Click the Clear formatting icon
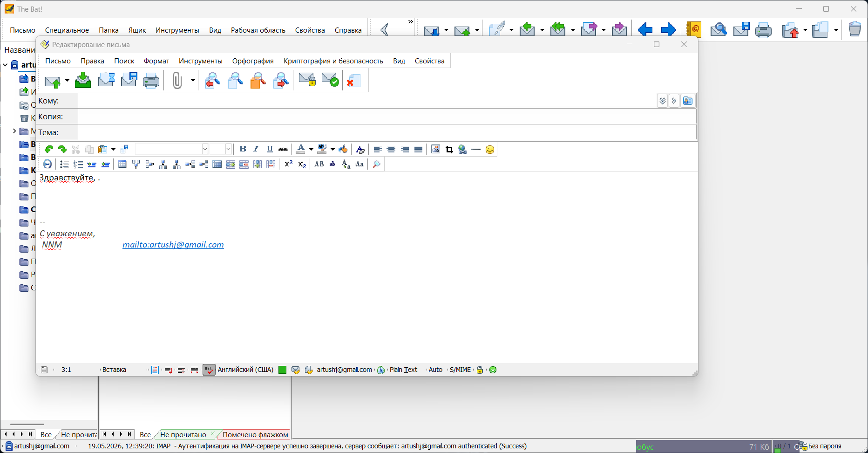 (x=360, y=149)
